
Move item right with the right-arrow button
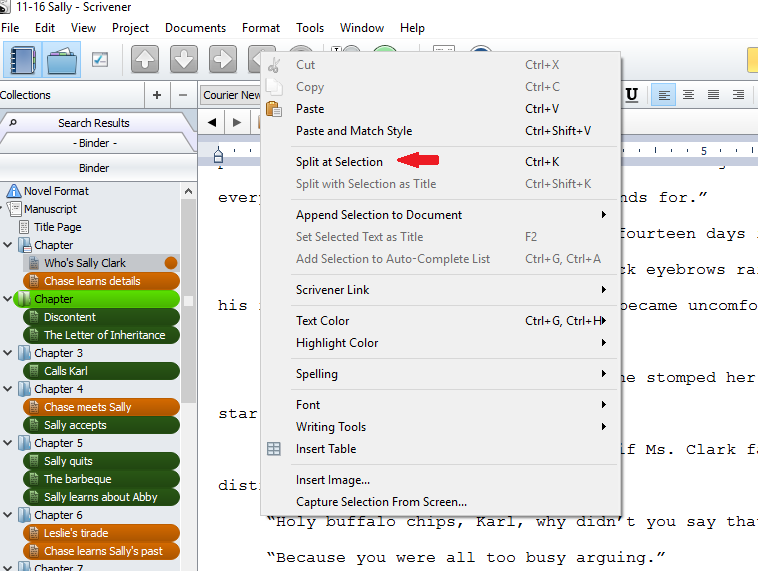click(x=222, y=59)
